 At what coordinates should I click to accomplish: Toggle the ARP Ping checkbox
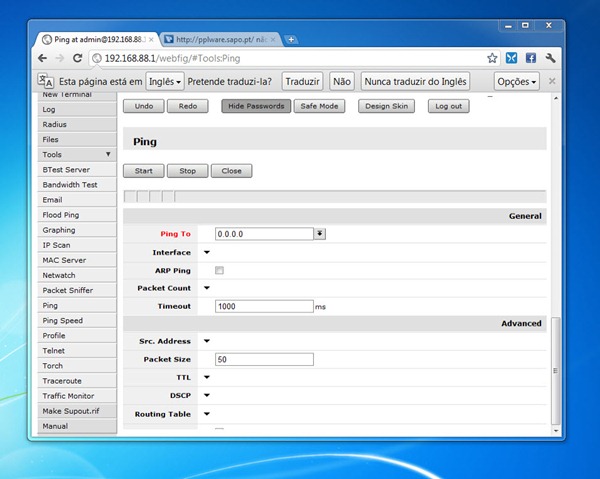point(219,270)
